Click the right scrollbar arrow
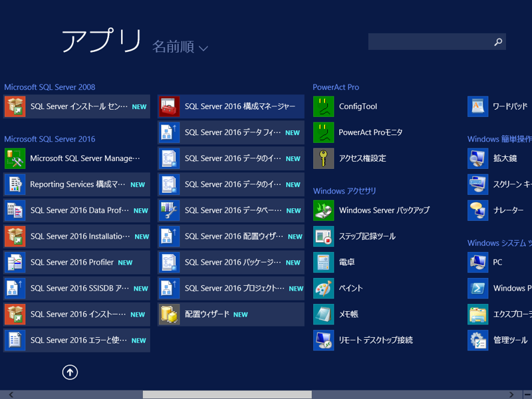 pyautogui.click(x=511, y=394)
